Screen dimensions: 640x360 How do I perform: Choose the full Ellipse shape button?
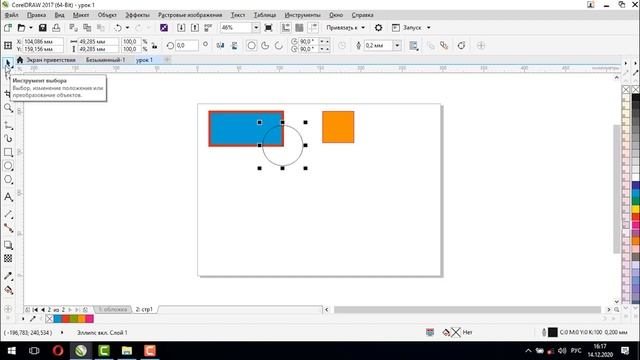[x=251, y=45]
